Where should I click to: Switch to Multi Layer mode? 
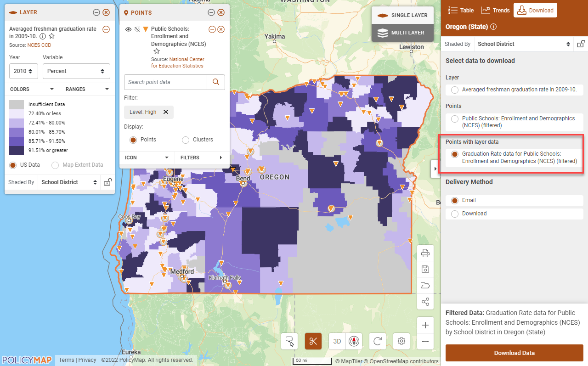[403, 33]
